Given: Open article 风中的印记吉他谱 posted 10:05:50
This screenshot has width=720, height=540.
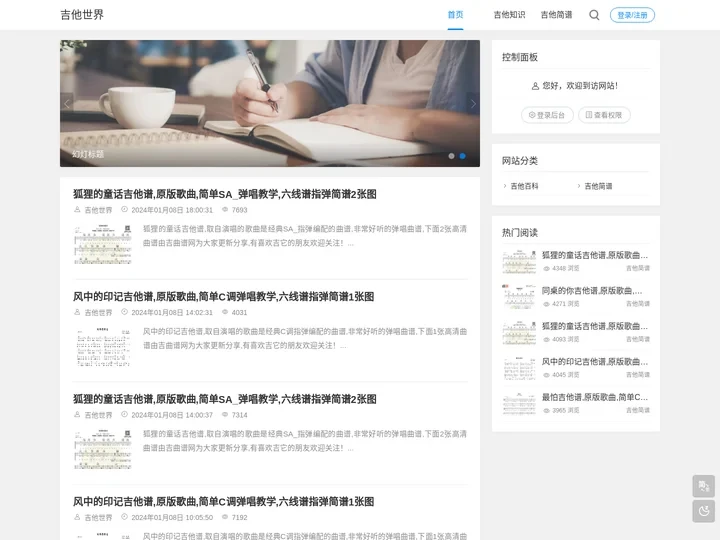Looking at the screenshot, I should click(223, 501).
